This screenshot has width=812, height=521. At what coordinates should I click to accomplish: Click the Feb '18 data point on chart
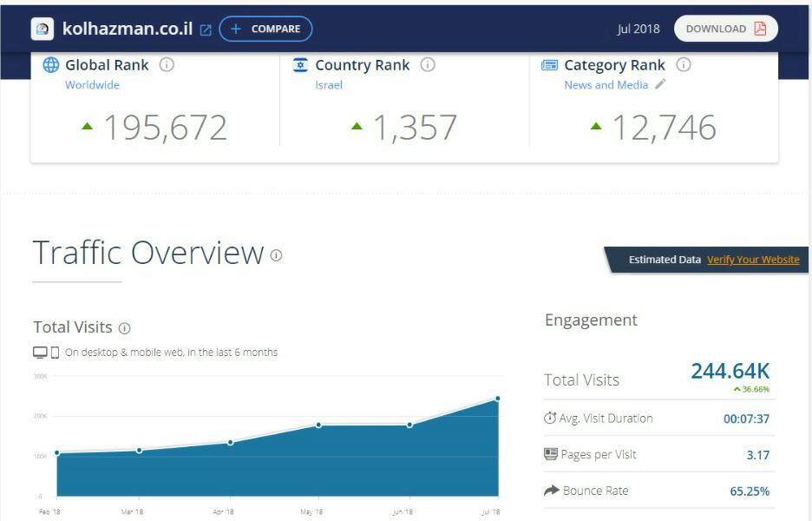tap(57, 452)
